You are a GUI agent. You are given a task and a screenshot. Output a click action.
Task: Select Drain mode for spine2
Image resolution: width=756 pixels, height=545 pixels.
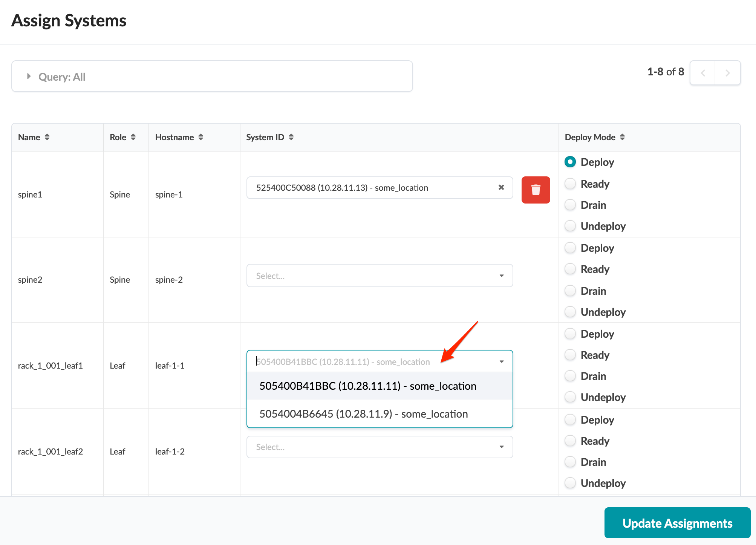click(570, 291)
